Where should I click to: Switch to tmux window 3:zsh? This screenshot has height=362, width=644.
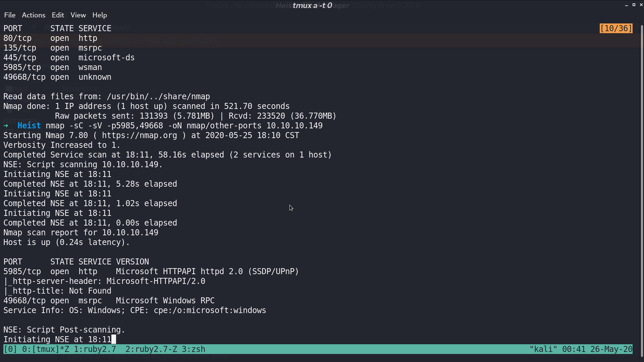[194, 349]
